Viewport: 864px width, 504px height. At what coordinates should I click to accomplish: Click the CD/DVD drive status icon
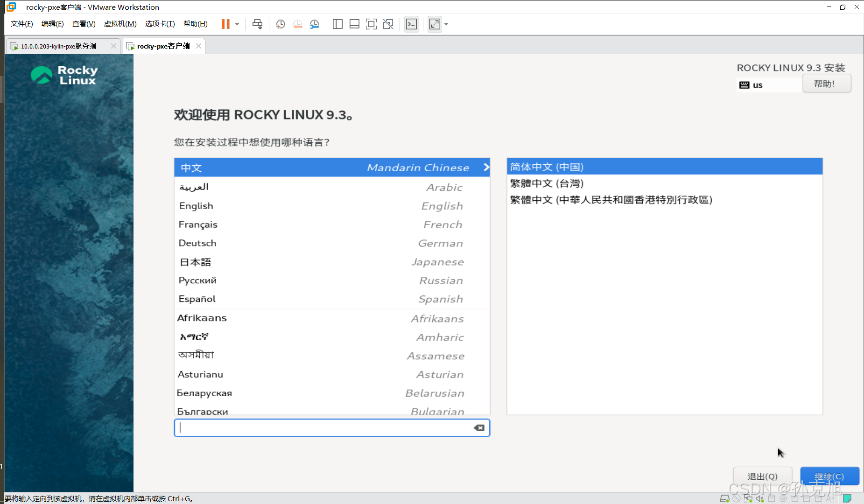pyautogui.click(x=737, y=498)
